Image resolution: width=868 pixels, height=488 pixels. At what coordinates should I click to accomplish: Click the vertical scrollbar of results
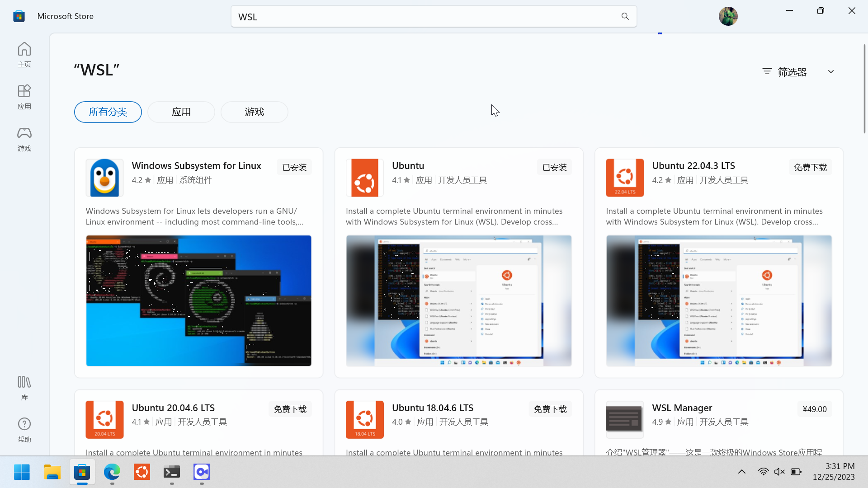coord(864,89)
